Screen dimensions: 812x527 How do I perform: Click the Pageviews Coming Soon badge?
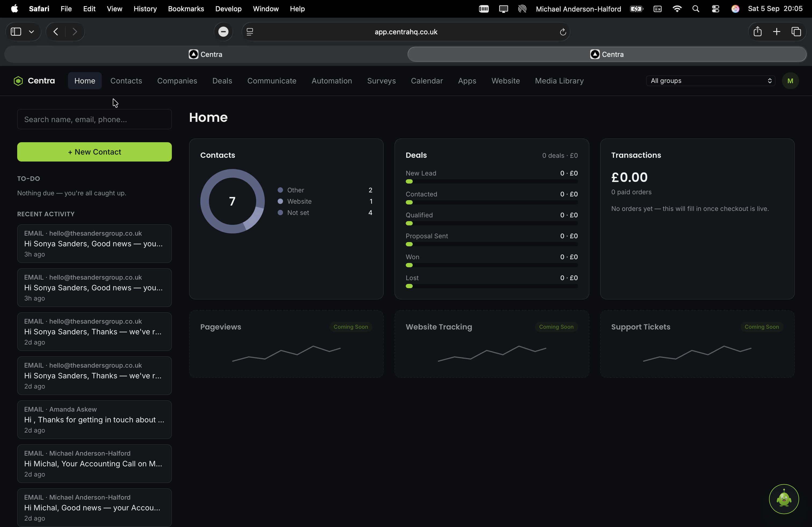coord(351,327)
